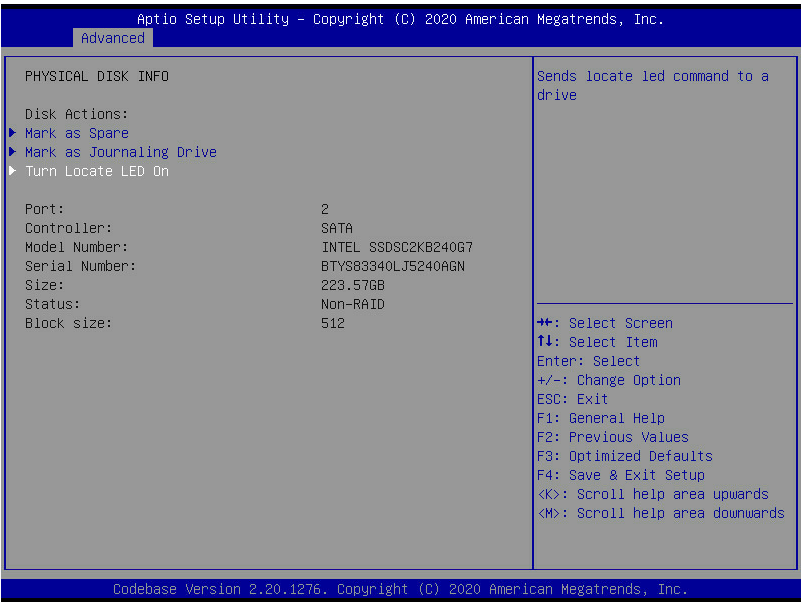This screenshot has width=803, height=602.
Task: Click the Controller label
Action: click(69, 228)
